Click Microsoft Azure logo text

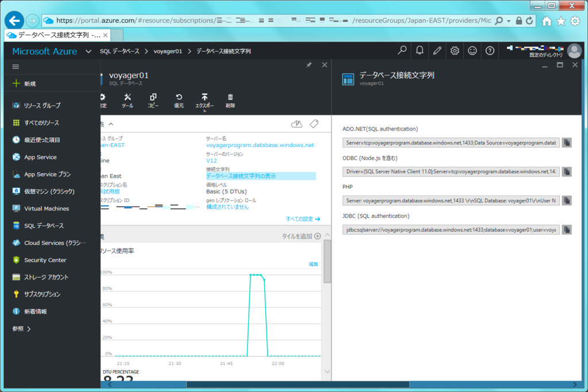pyautogui.click(x=45, y=51)
